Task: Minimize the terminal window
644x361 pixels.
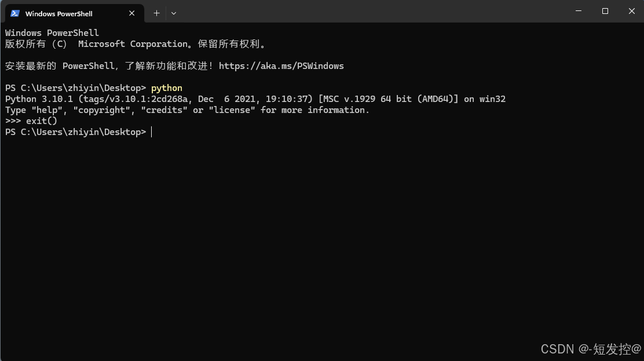Action: 579,11
